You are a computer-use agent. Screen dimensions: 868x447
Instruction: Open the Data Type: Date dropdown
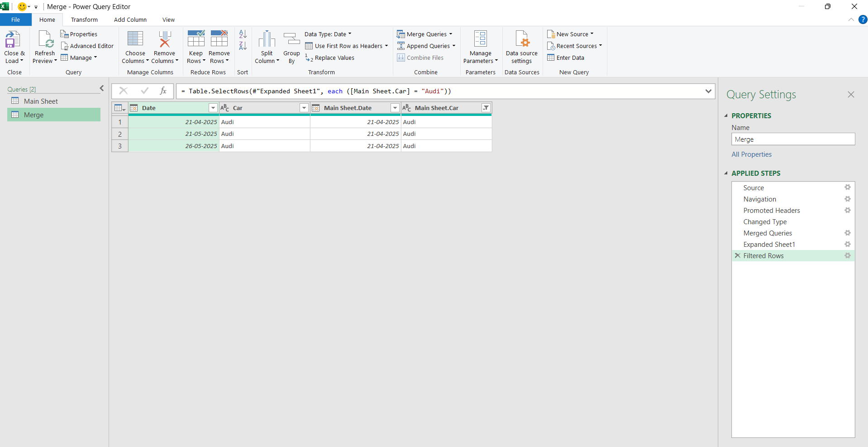tap(328, 34)
